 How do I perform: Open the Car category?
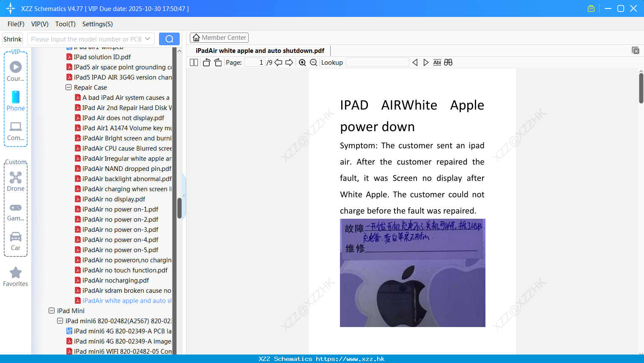16,241
